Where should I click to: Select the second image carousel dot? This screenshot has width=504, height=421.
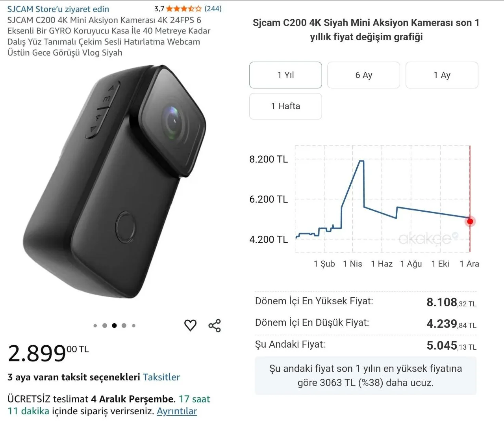click(105, 326)
